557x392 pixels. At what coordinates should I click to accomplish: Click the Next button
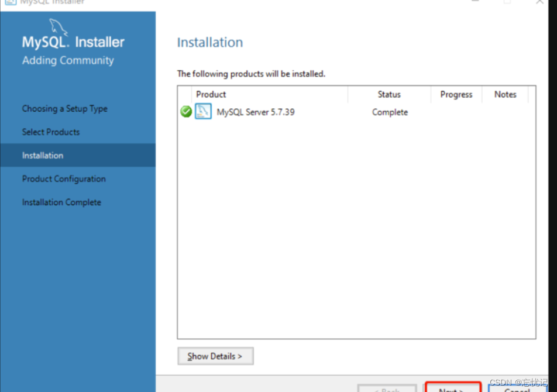coord(453,387)
